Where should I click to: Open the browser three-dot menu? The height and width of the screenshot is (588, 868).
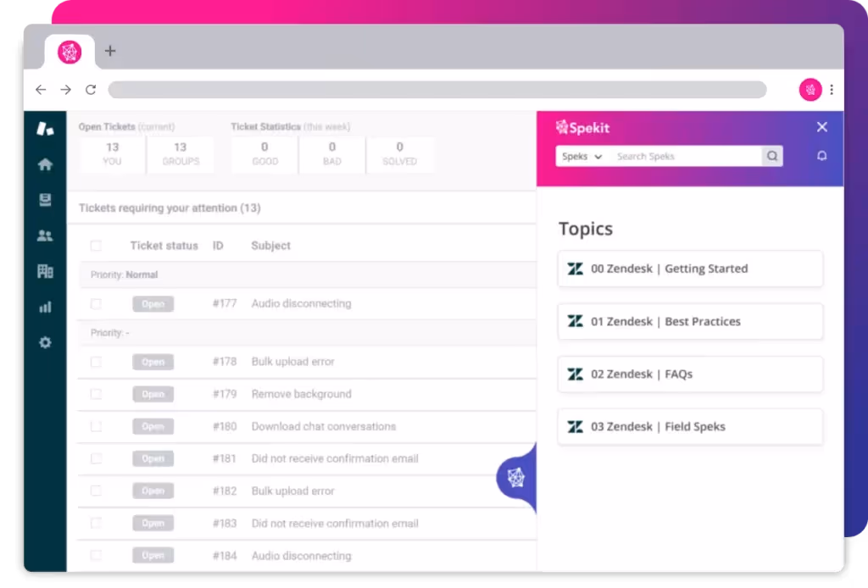coord(832,90)
